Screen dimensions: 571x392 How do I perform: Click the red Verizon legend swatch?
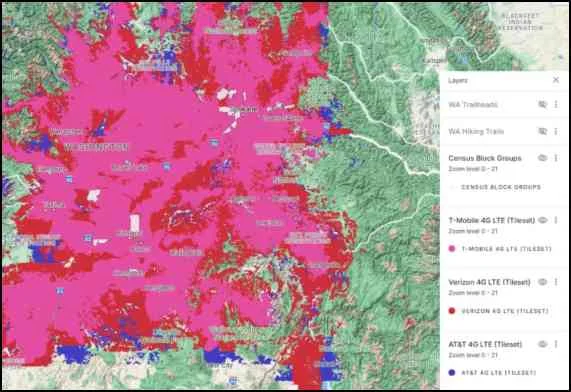(452, 311)
